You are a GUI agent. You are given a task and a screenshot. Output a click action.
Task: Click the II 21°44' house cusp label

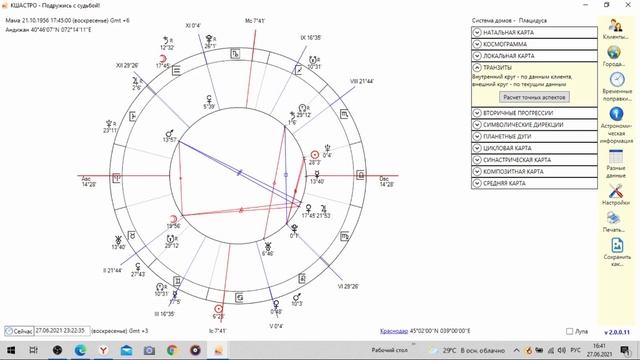(x=112, y=270)
